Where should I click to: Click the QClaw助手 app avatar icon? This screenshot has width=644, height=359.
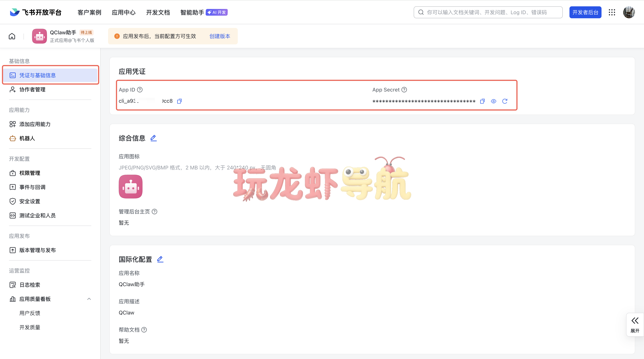coord(39,36)
